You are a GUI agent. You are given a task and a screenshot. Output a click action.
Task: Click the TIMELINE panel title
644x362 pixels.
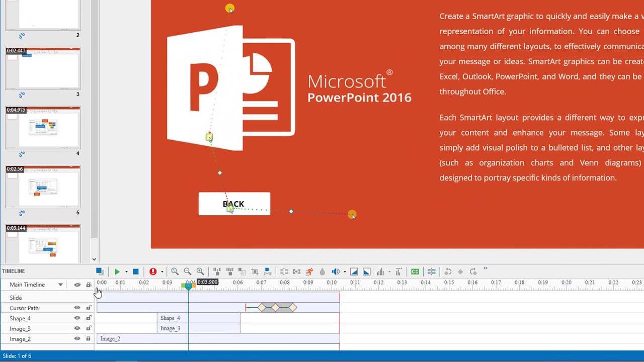[x=14, y=271]
